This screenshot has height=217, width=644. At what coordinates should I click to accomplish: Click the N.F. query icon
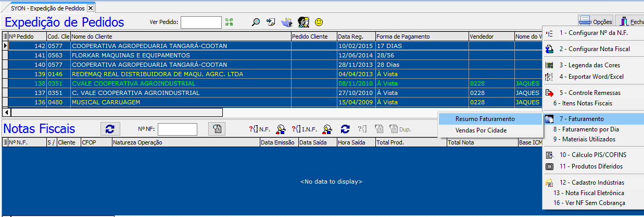click(x=259, y=129)
